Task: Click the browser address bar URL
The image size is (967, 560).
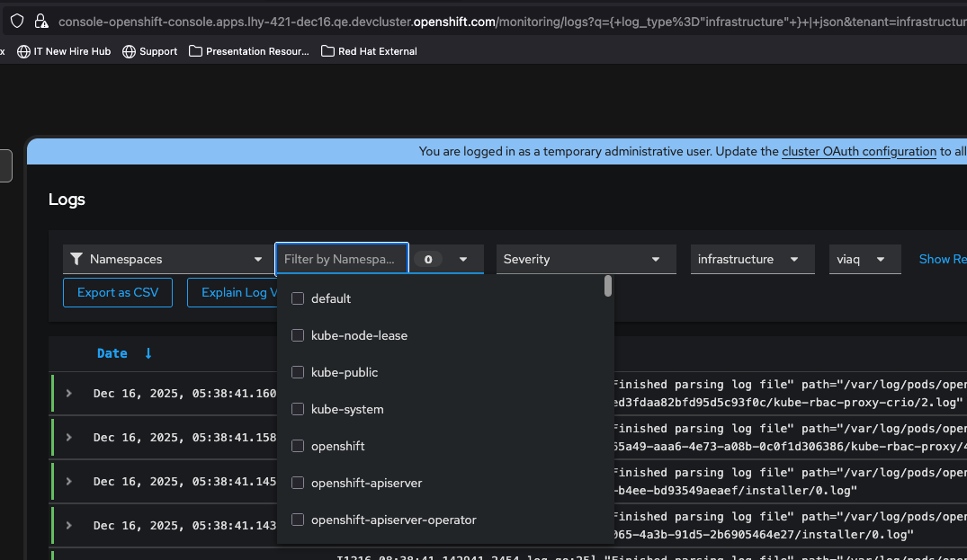Action: [x=512, y=22]
